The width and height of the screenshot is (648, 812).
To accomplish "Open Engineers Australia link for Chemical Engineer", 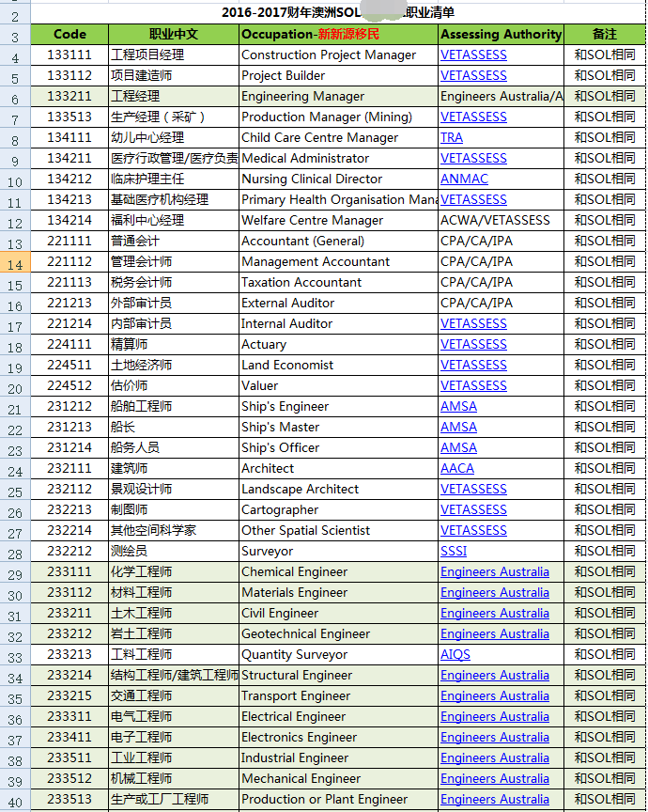I will (494, 572).
